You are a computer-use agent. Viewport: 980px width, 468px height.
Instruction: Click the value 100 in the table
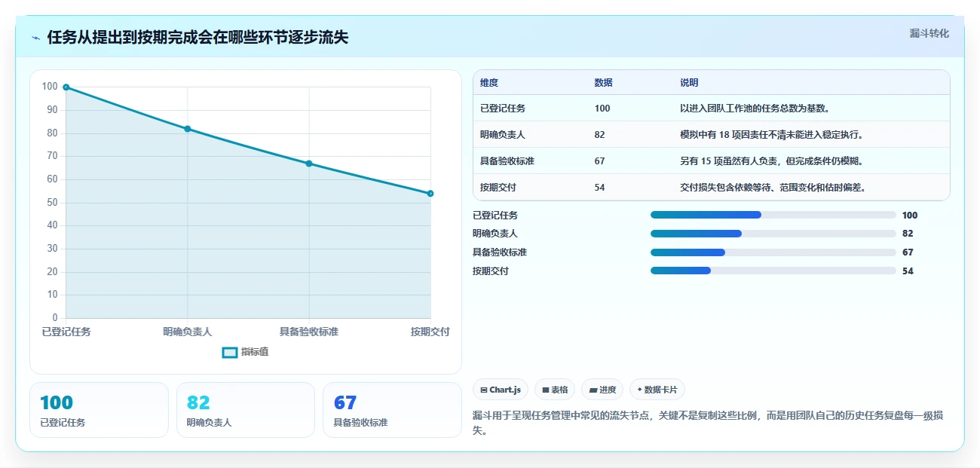tap(602, 109)
